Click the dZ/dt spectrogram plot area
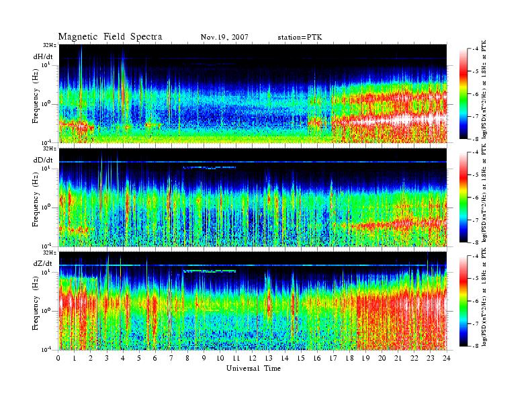The width and height of the screenshot is (532, 411). (x=253, y=301)
